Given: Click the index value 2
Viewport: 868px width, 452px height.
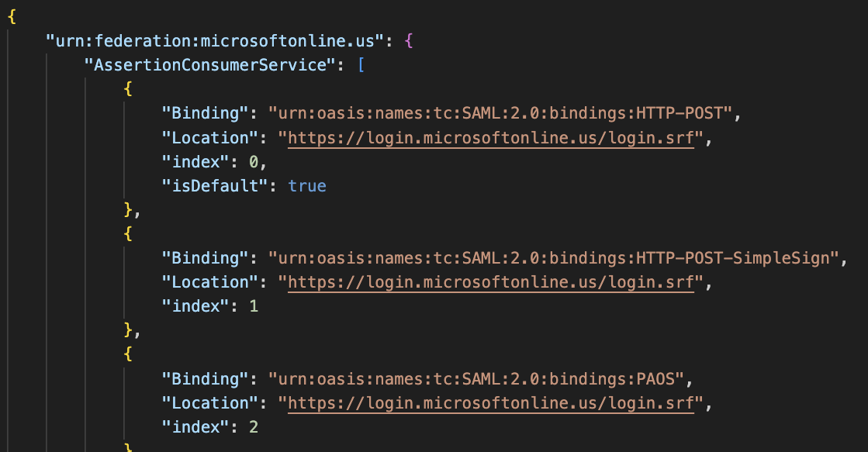Looking at the screenshot, I should coord(254,427).
